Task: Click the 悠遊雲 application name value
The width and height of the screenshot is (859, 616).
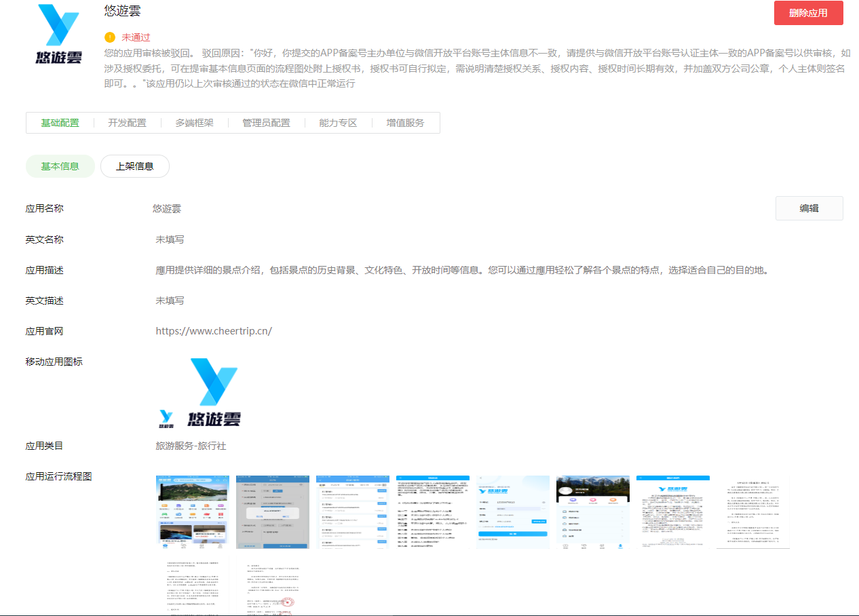Action: 167,208
